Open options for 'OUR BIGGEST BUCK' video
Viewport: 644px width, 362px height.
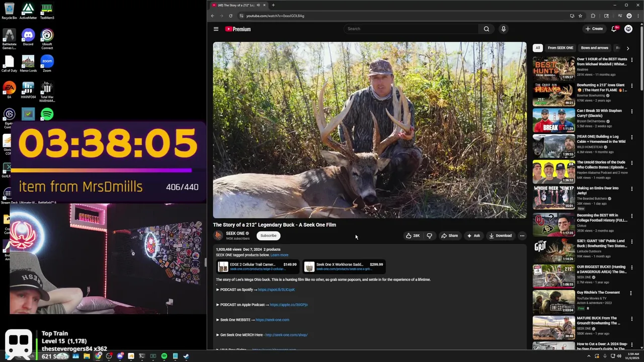631,267
